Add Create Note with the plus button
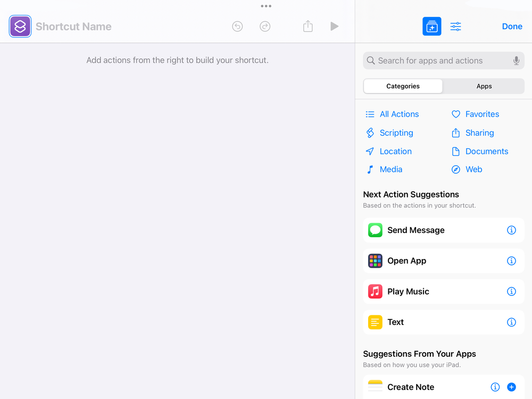Viewport: 532px width, 399px height. coord(511,387)
